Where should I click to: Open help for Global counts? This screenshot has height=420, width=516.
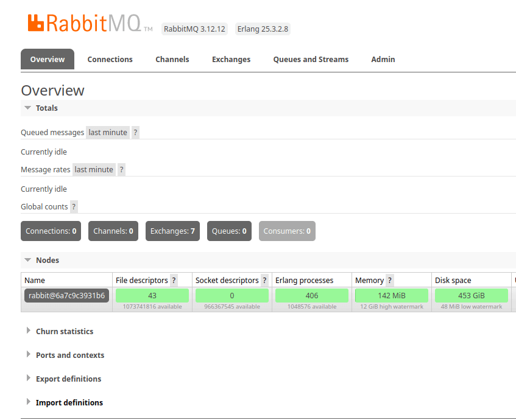[74, 207]
